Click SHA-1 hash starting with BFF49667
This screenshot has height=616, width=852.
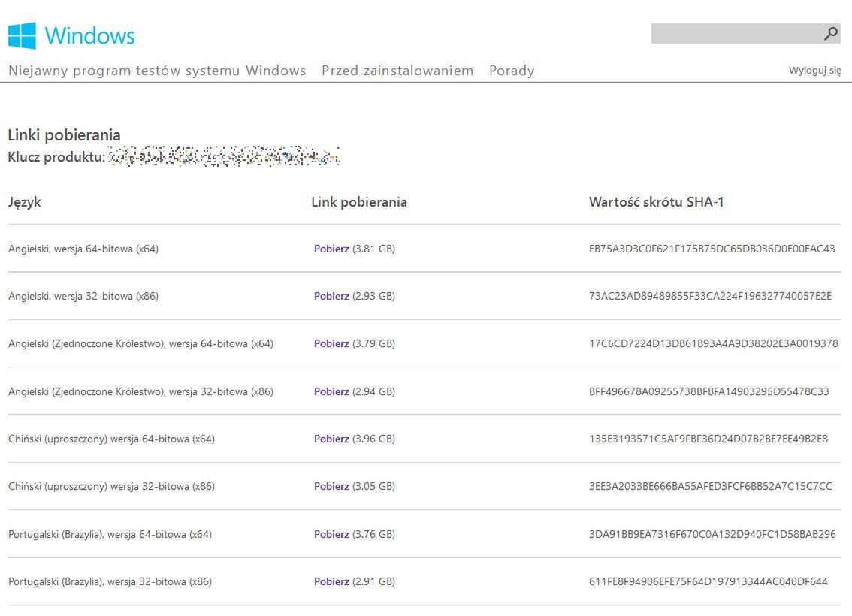pos(709,391)
